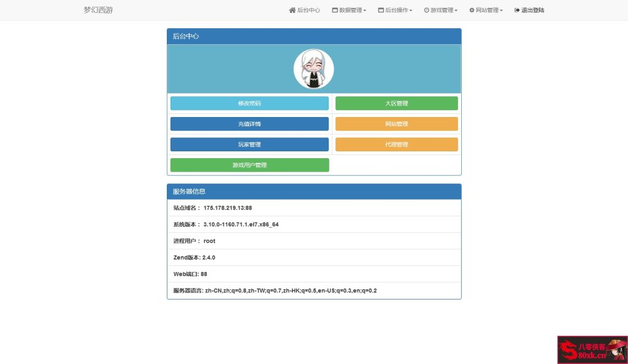Image resolution: width=628 pixels, height=364 pixels.
Task: Expand the 后台操作 dropdown
Action: (394, 10)
